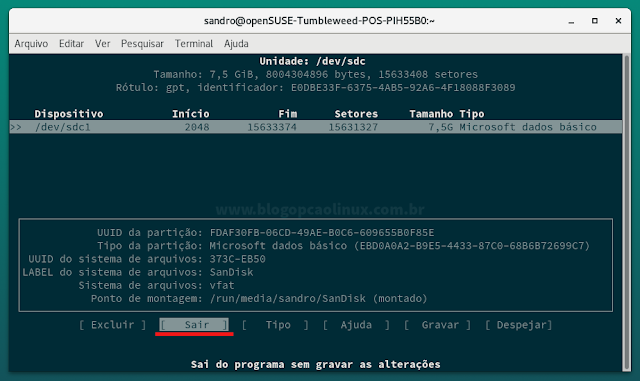The width and height of the screenshot is (640, 381).
Task: Open the Arquivo menu
Action: [x=31, y=44]
